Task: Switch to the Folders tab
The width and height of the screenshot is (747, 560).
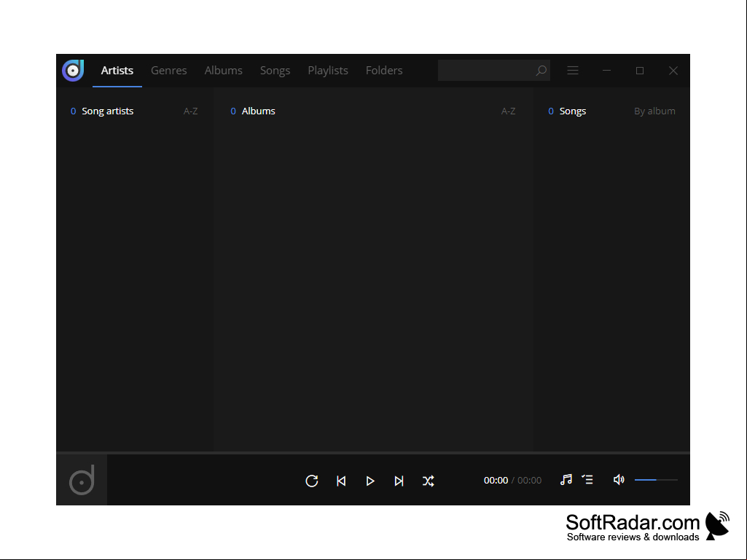Action: (x=384, y=71)
